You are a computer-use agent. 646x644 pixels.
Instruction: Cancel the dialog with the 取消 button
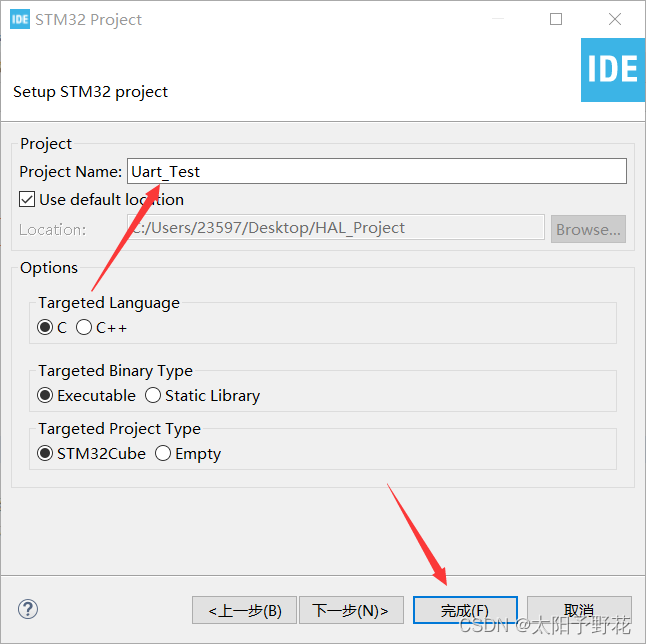tap(579, 610)
